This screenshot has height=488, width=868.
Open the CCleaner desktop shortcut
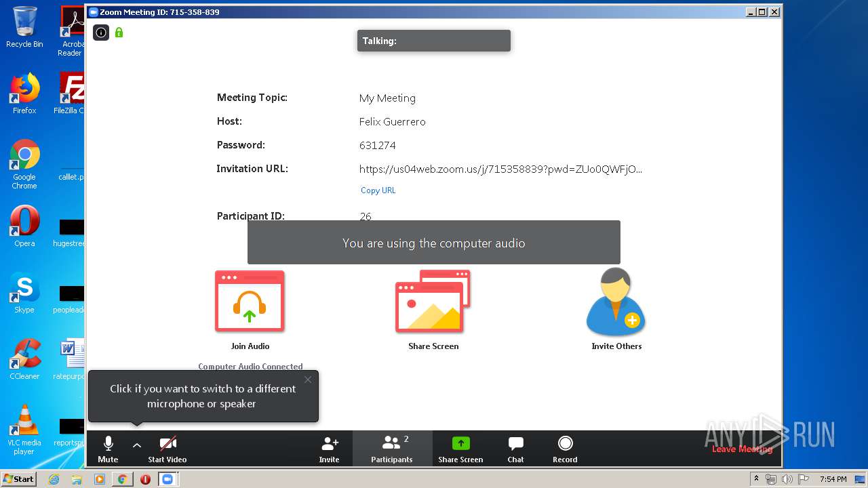(24, 359)
